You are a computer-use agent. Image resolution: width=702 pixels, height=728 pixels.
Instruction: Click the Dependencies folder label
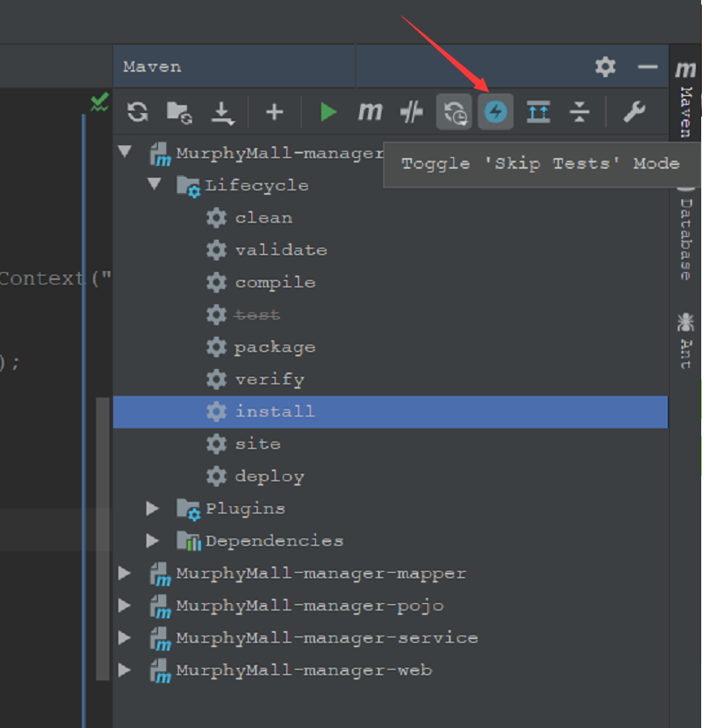[x=275, y=541]
